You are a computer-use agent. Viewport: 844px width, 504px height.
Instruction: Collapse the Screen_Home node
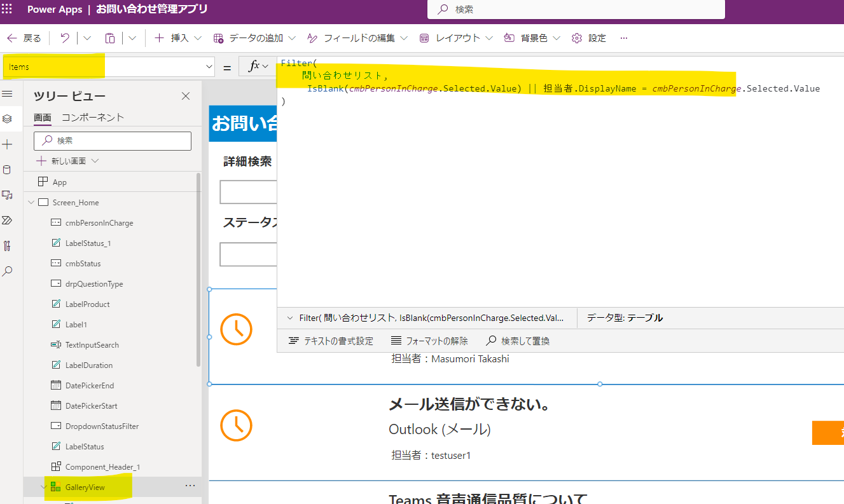tap(31, 203)
